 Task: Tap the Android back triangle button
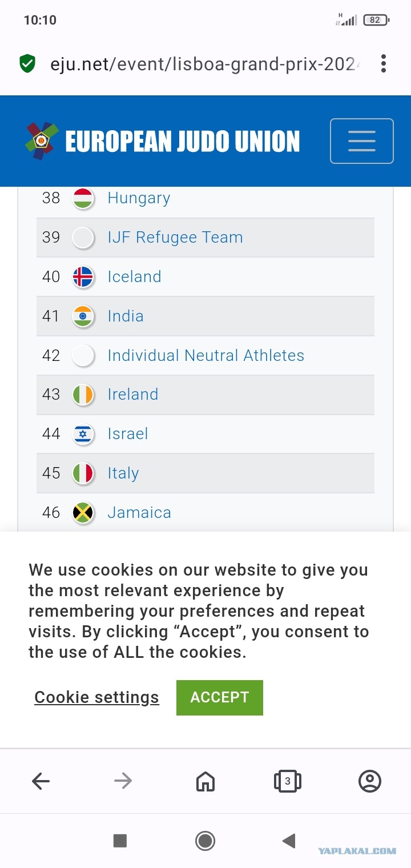pos(289,841)
